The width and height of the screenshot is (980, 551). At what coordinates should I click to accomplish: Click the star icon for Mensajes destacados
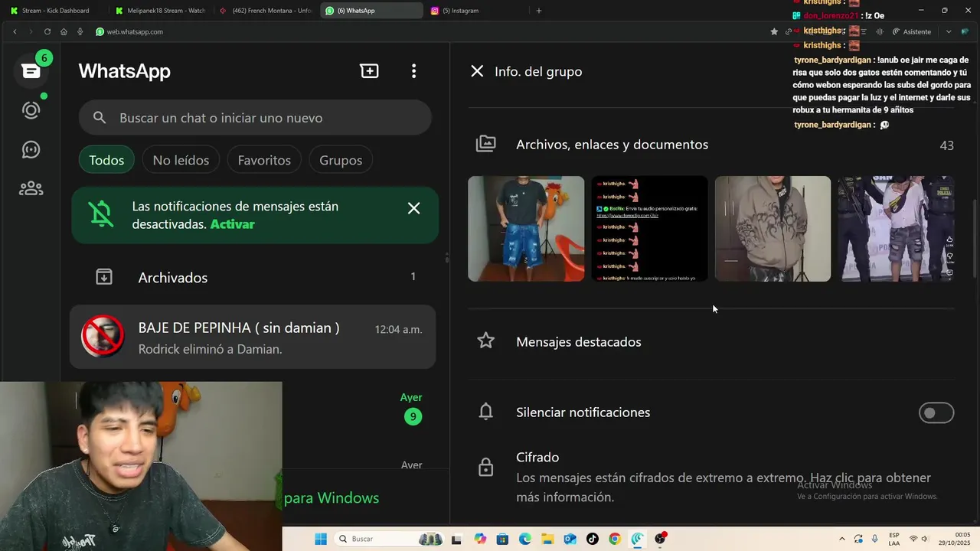[x=486, y=341]
